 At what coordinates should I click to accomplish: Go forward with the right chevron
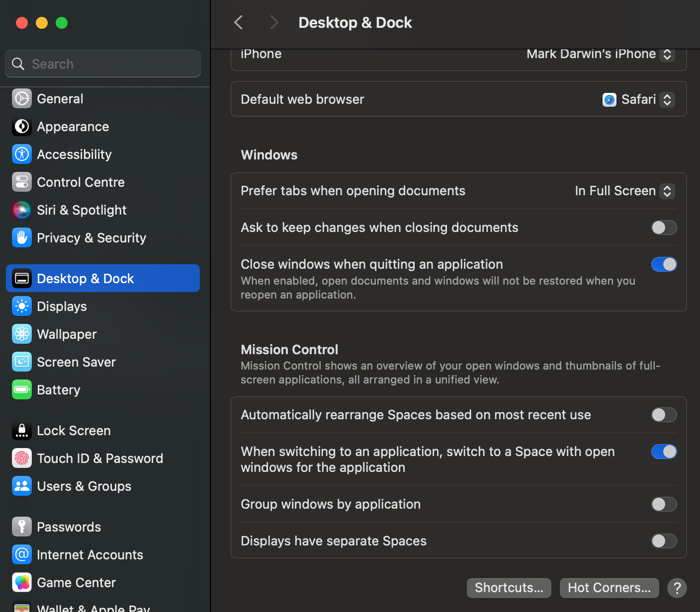[274, 22]
